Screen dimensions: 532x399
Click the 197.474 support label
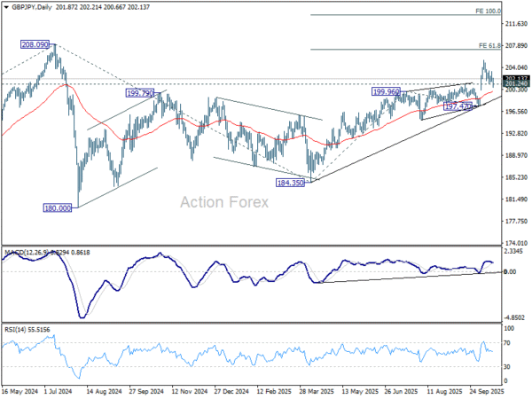point(460,106)
